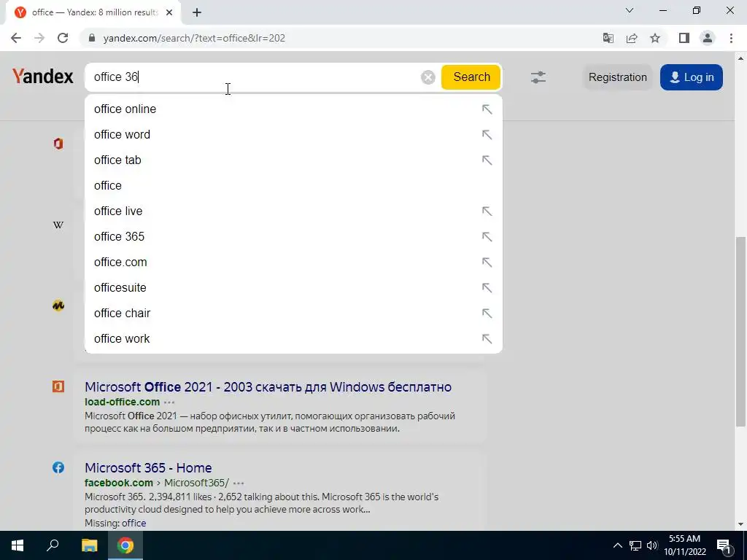Bookmark this page with star icon
This screenshot has height=560, width=747.
655,38
